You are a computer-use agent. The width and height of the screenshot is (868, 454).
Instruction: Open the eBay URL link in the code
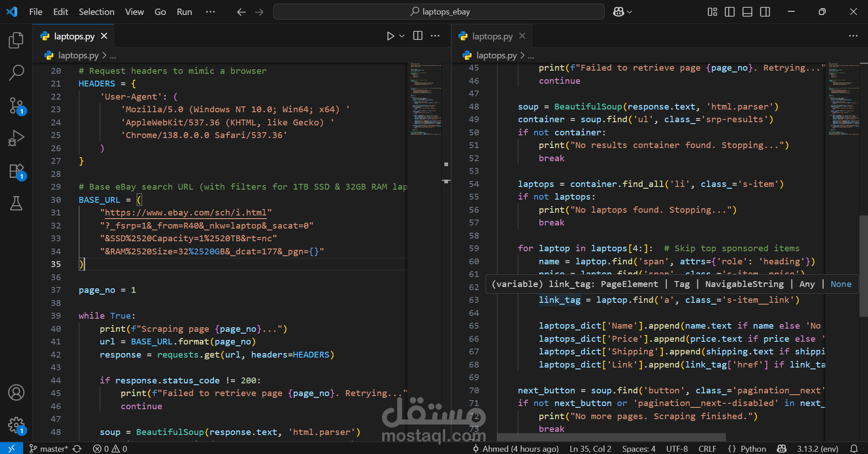[x=186, y=212]
